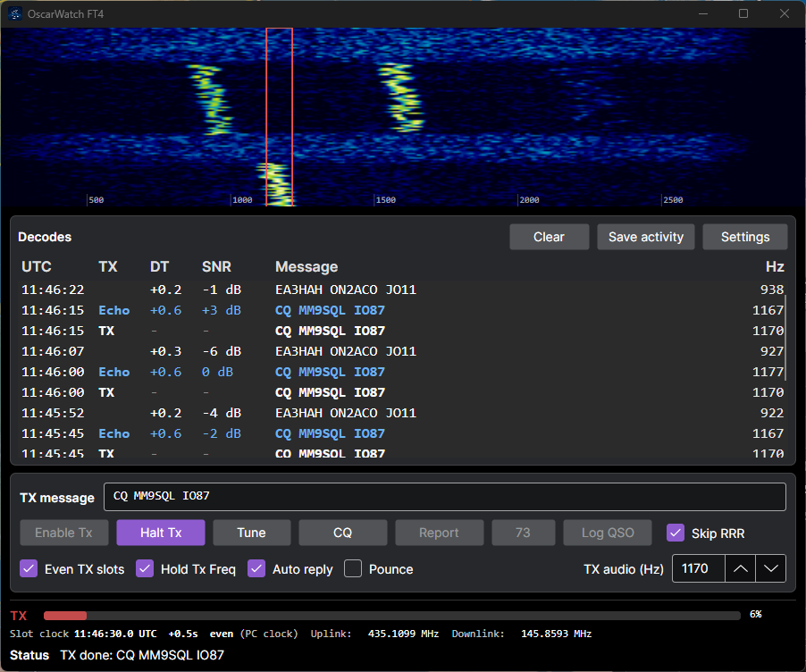Image resolution: width=806 pixels, height=672 pixels.
Task: Select the 11:45:52 EA3HAH ON2ACO decode
Action: 402,414
